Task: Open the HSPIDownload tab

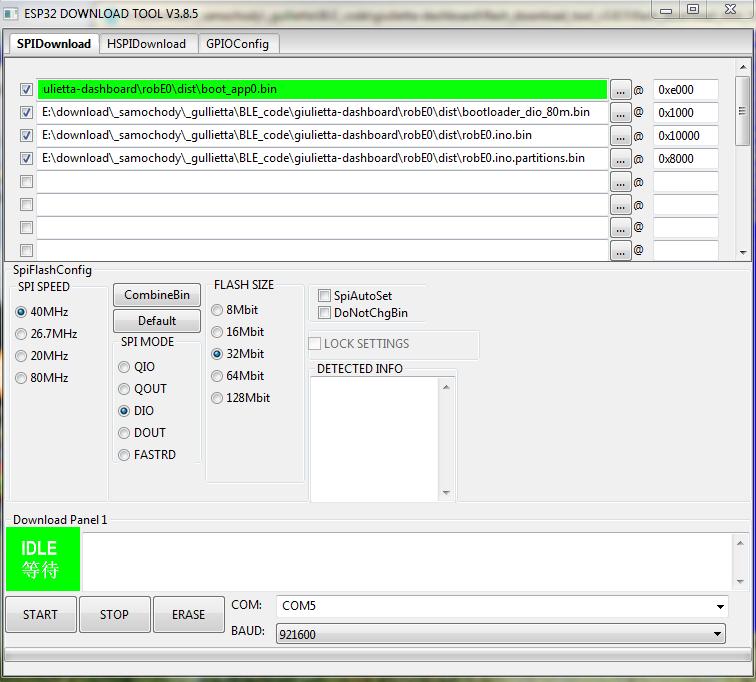Action: [147, 44]
